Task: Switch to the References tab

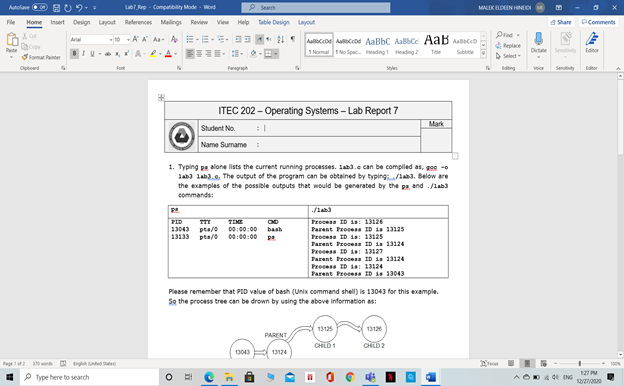Action: [138, 22]
